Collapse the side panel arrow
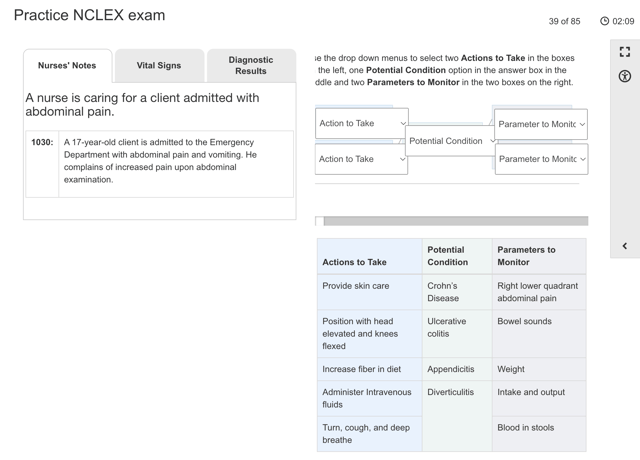Viewport: 640px width, 460px height. coord(625,246)
